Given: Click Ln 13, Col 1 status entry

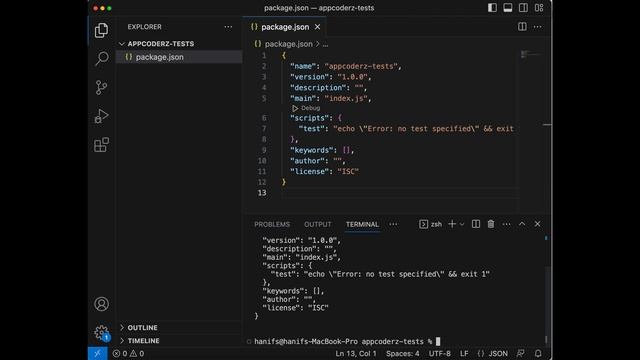Looking at the screenshot, I should (x=356, y=353).
